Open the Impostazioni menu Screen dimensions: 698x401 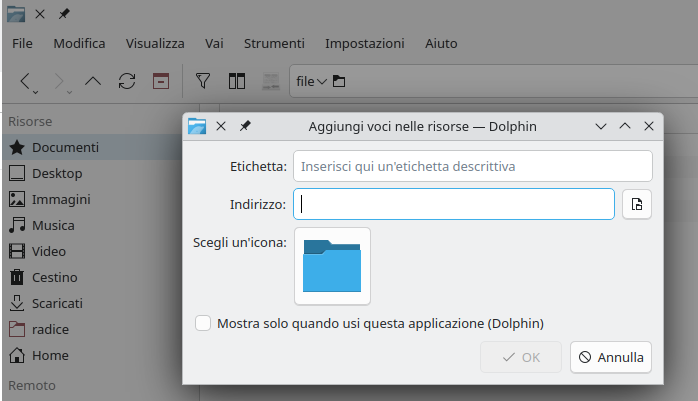pyautogui.click(x=364, y=43)
